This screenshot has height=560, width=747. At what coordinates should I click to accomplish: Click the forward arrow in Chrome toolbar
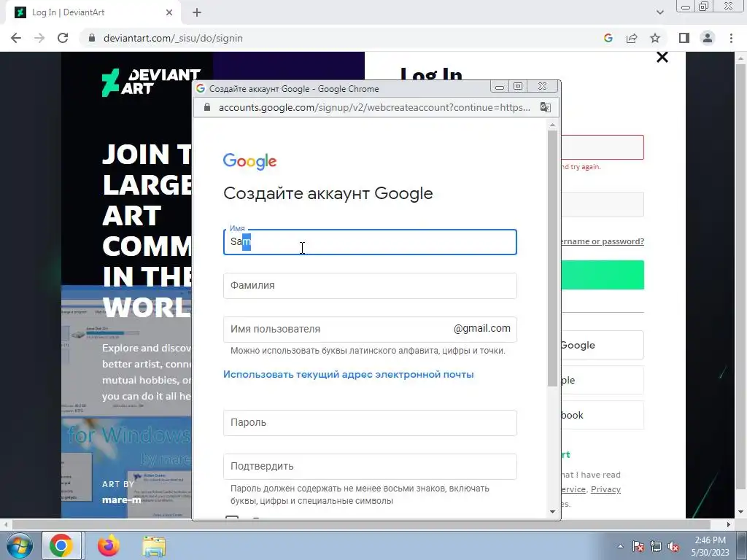tap(39, 38)
